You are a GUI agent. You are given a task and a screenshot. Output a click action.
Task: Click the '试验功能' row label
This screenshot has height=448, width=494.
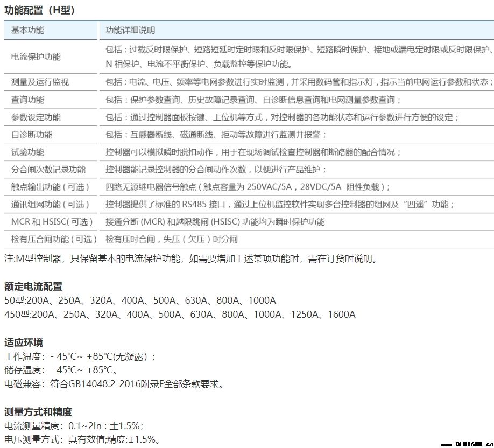click(x=28, y=152)
